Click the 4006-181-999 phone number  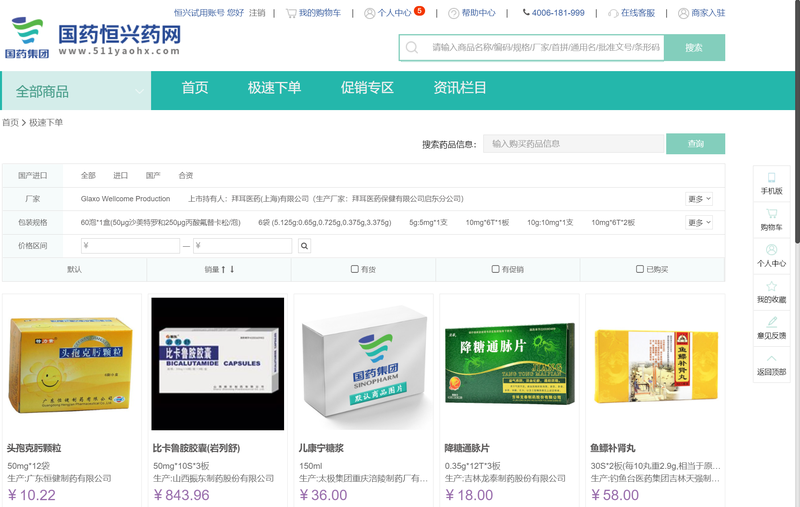558,13
